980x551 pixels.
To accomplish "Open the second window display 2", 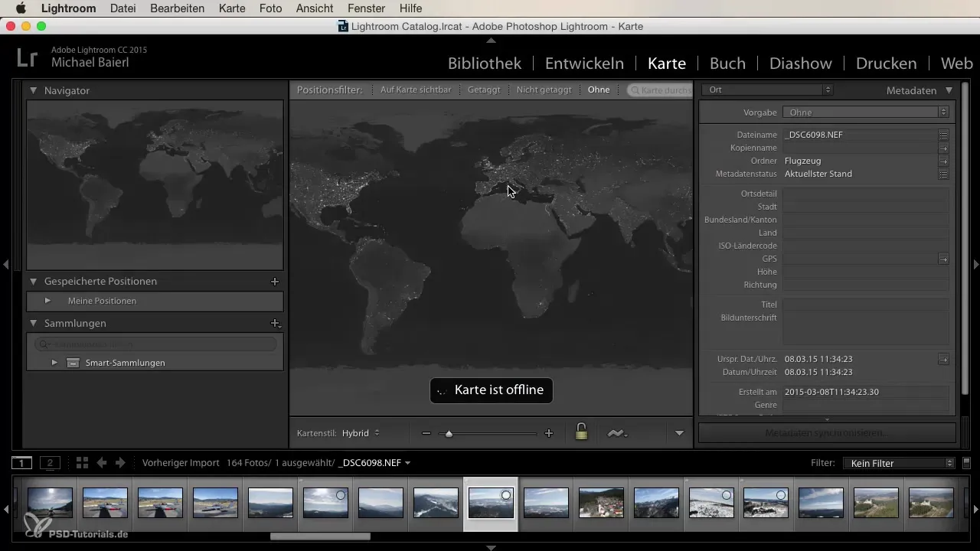I will pyautogui.click(x=50, y=463).
